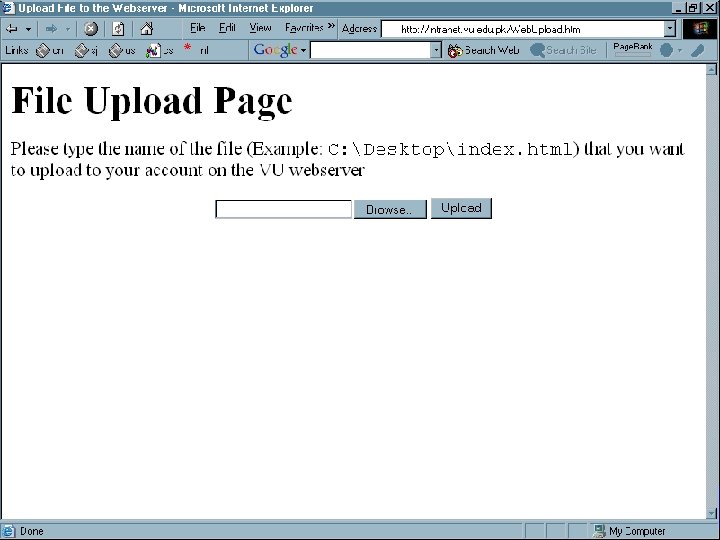Open the Forward button history dropdown
The image size is (720, 540).
point(68,29)
